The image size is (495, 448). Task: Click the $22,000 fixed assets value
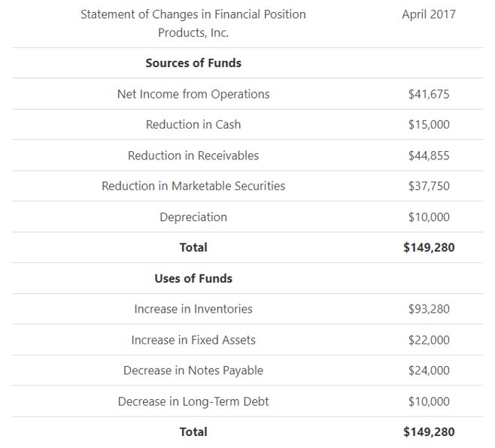(429, 340)
